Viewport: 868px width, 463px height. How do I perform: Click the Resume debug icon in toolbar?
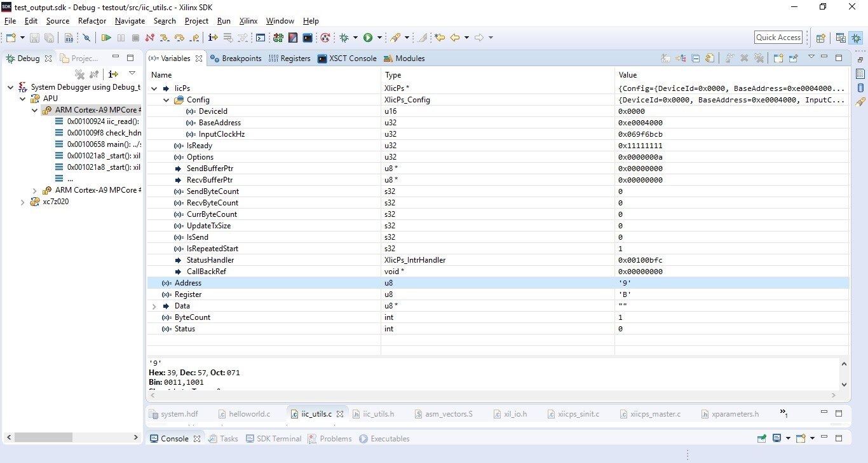pyautogui.click(x=106, y=38)
